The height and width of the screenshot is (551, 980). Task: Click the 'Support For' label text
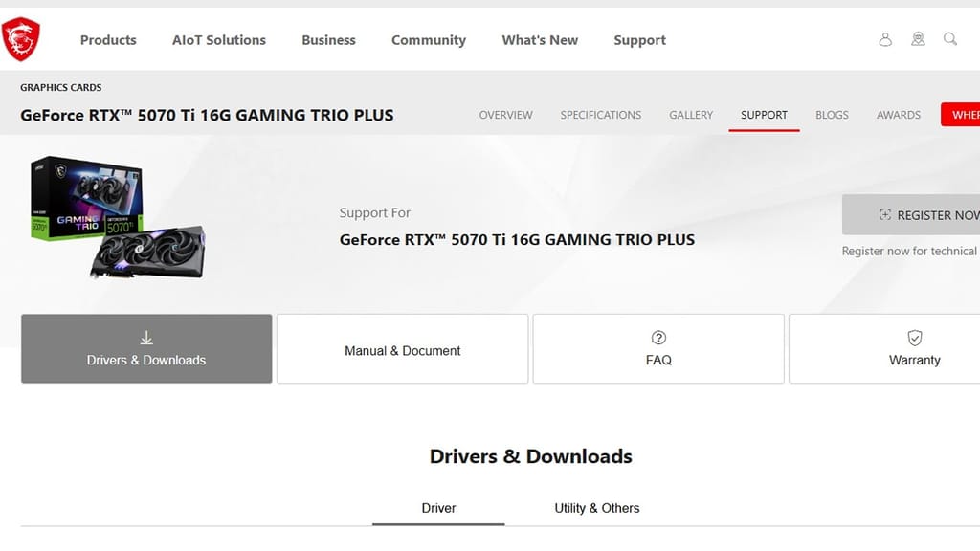(375, 213)
